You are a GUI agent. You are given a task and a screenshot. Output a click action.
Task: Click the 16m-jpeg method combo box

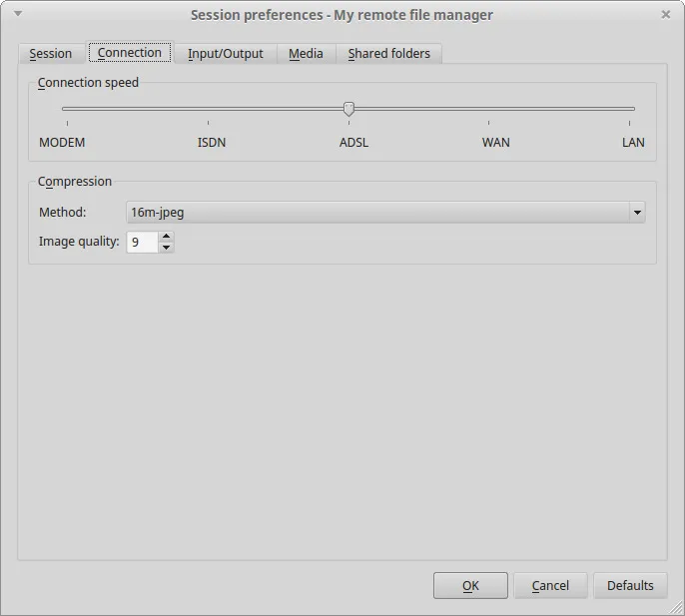(x=377, y=213)
